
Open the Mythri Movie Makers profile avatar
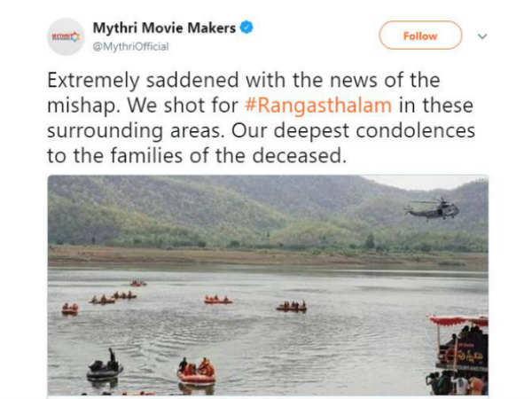[x=66, y=36]
